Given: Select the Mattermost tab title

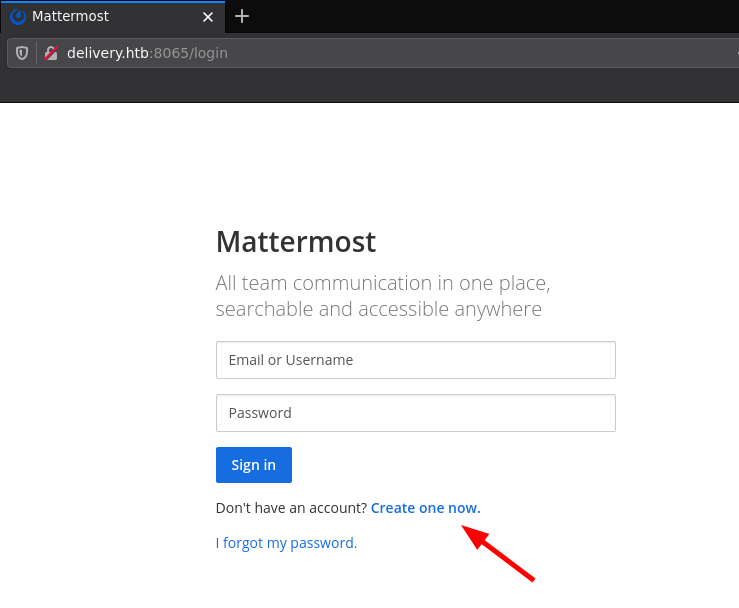Looking at the screenshot, I should [x=70, y=17].
